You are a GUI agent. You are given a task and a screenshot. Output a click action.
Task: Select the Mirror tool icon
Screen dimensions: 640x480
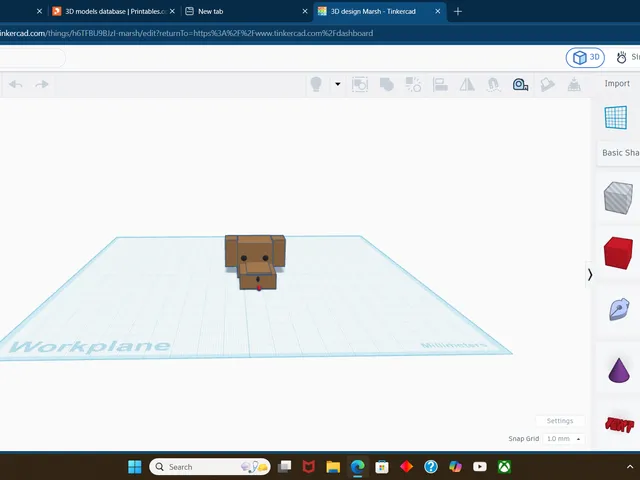pos(467,84)
